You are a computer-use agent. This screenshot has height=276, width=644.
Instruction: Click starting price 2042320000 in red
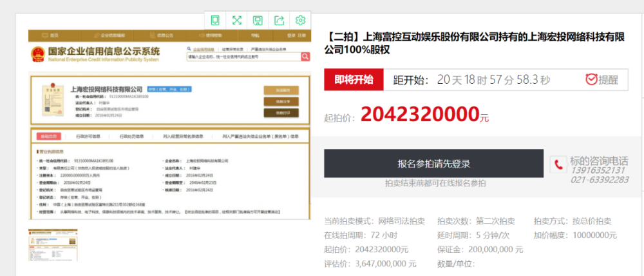[420, 115]
